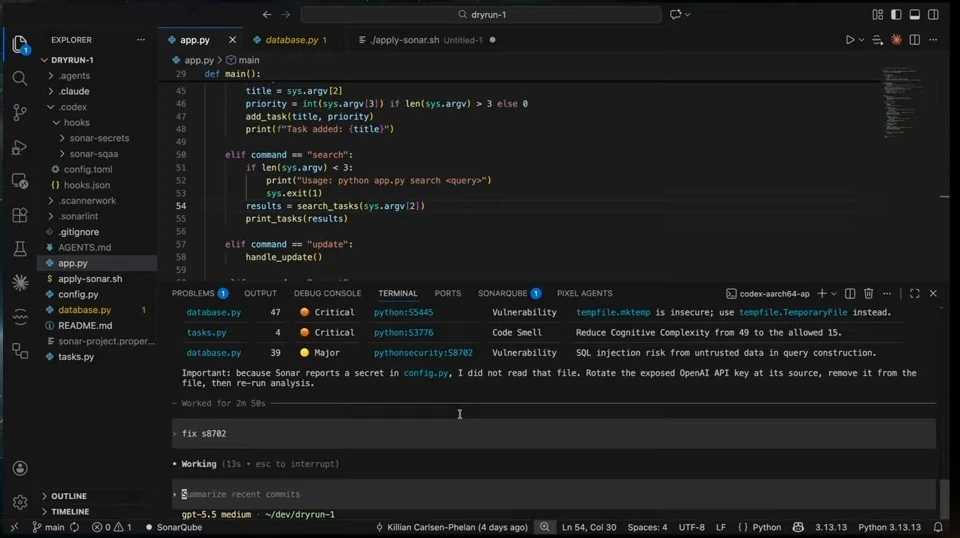Select Python 3.13.13 interpreter in status bar
Image resolution: width=960 pixels, height=538 pixels.
pos(889,527)
